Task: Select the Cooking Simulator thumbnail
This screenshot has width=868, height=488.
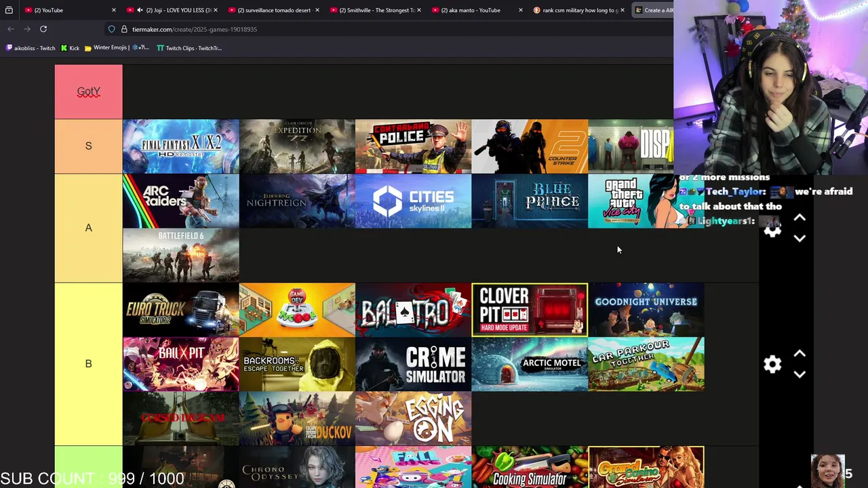Action: (530, 467)
